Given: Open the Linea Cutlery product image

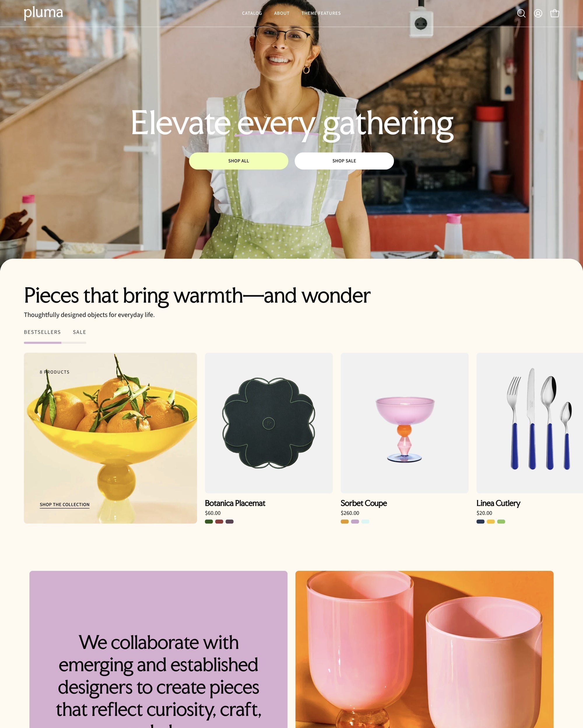Looking at the screenshot, I should click(530, 423).
